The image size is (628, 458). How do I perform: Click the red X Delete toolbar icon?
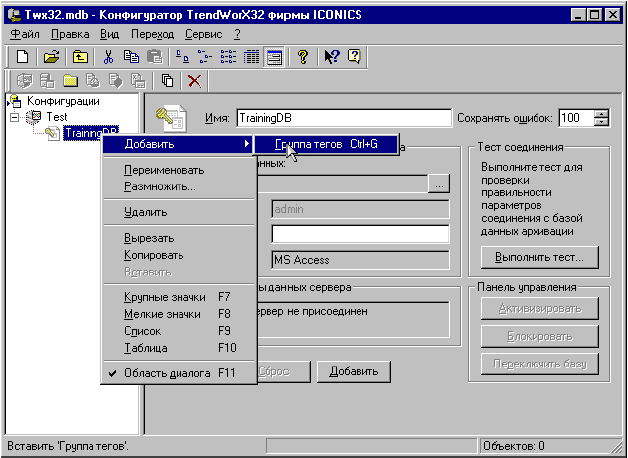195,81
